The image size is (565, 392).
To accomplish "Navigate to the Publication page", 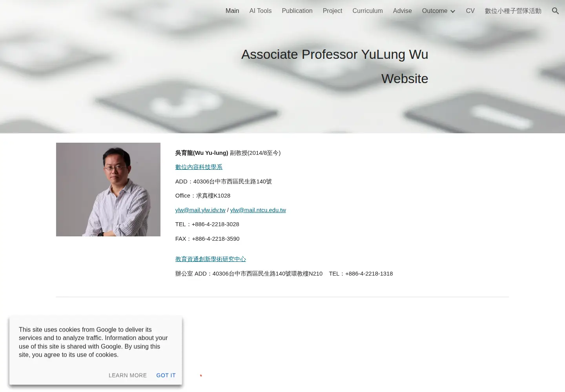I will [297, 11].
